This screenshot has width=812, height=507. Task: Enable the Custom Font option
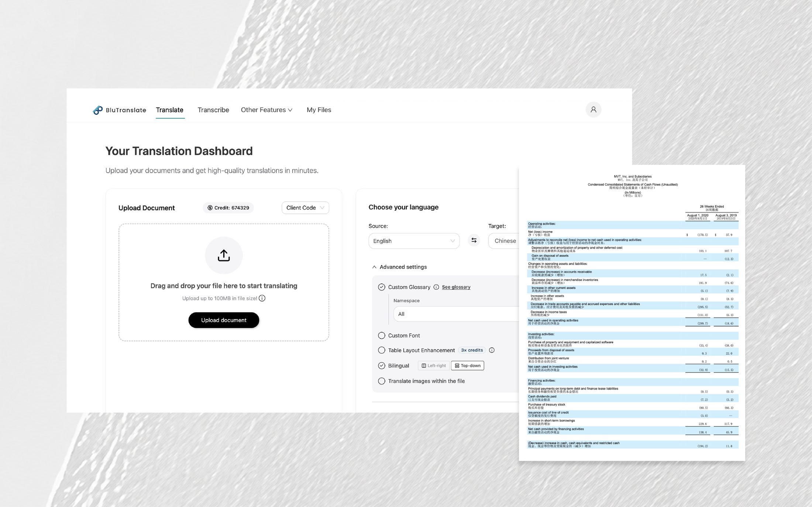pos(382,335)
